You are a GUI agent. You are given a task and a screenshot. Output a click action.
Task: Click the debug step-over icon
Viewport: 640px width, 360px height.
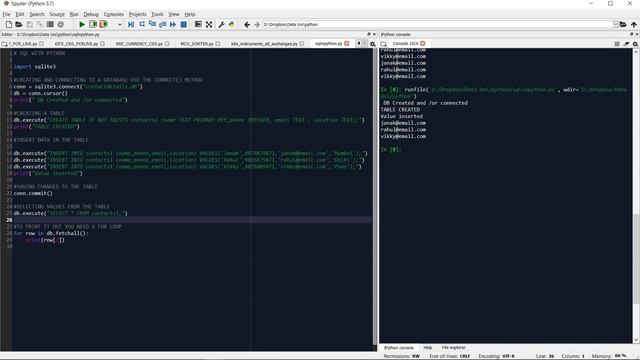pyautogui.click(x=142, y=24)
